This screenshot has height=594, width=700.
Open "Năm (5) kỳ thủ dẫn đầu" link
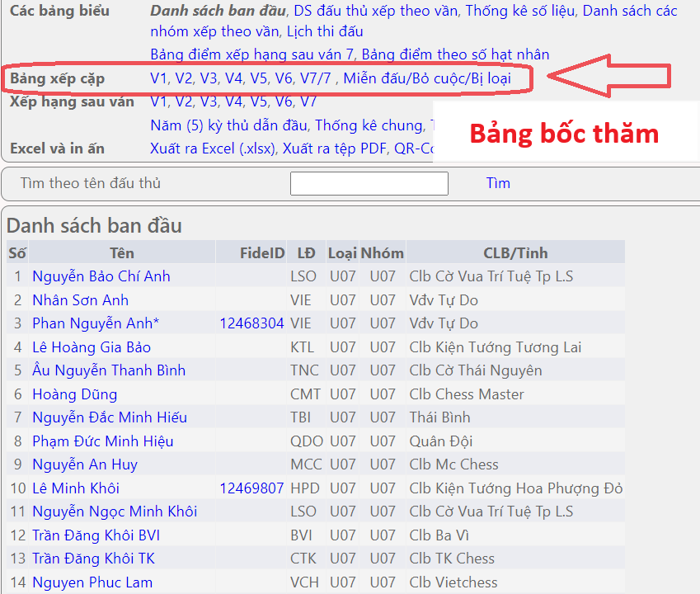(x=228, y=125)
